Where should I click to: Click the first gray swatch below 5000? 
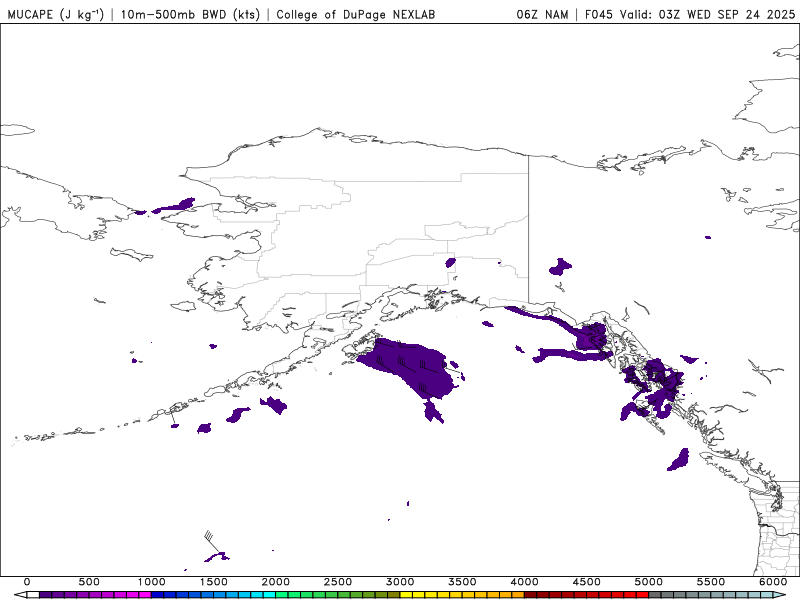click(655, 595)
